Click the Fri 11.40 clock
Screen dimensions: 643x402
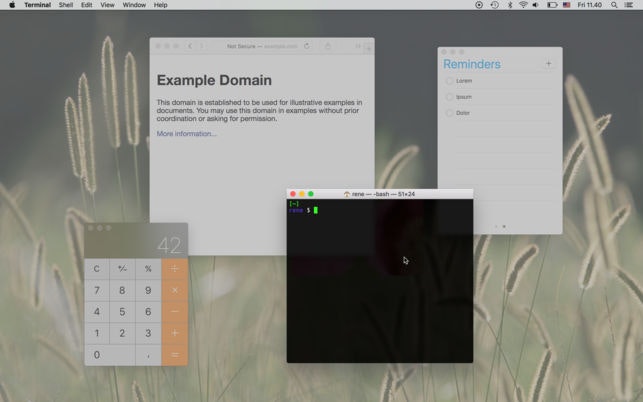click(590, 5)
